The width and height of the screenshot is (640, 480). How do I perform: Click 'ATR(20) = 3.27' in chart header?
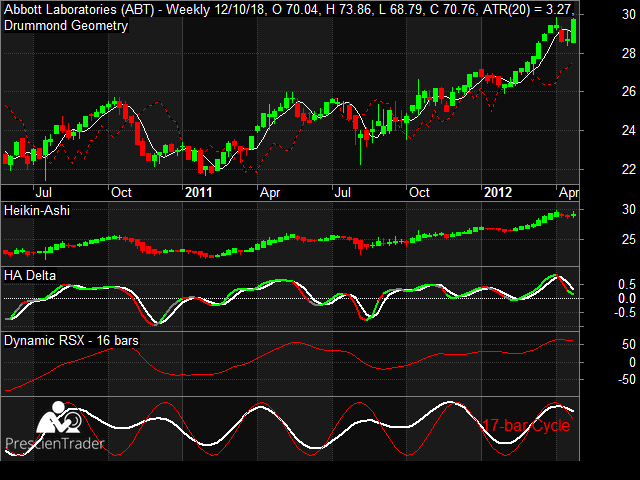click(527, 9)
